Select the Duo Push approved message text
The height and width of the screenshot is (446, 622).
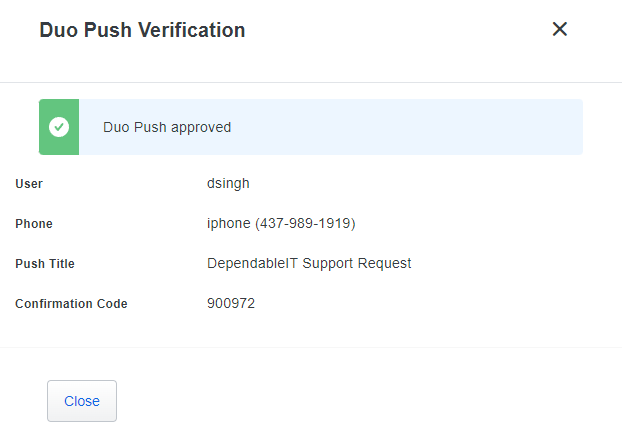click(167, 127)
